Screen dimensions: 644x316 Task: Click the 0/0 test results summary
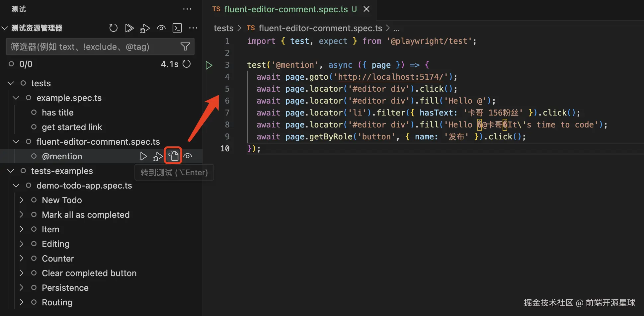click(26, 64)
